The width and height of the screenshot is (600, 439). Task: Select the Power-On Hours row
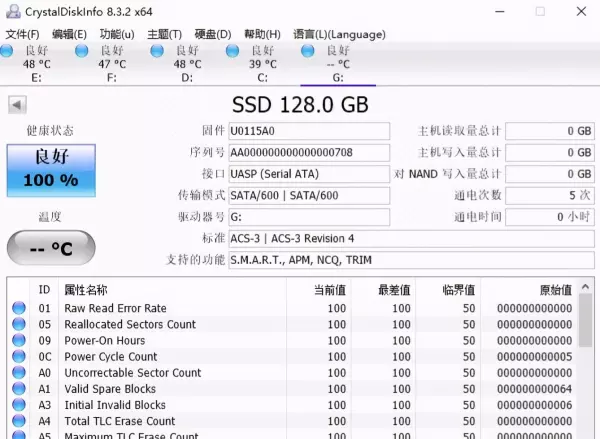293,340
